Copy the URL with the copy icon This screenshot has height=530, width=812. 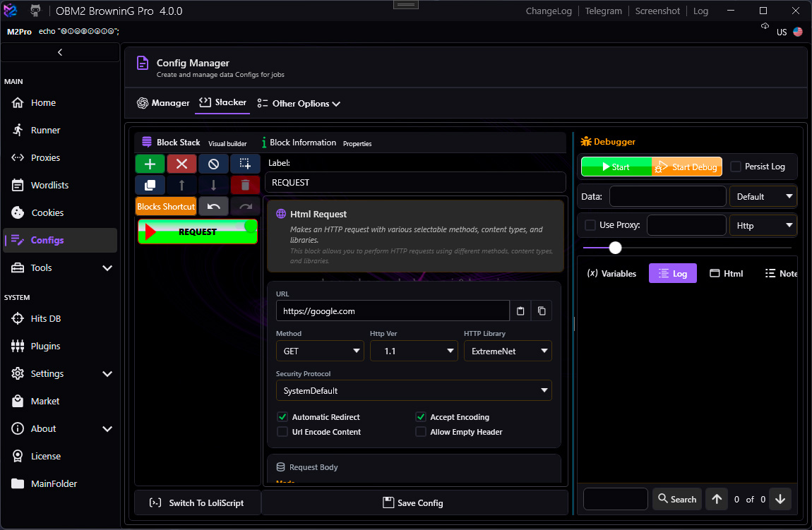(542, 311)
